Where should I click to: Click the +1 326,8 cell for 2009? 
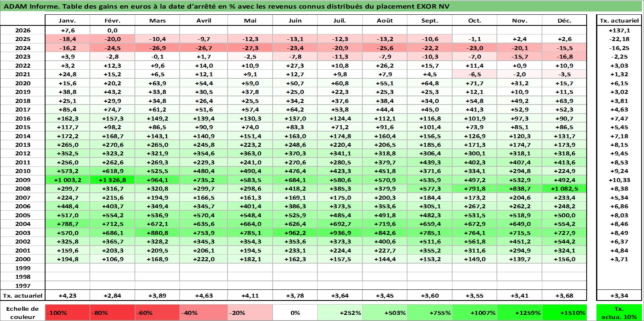point(112,180)
